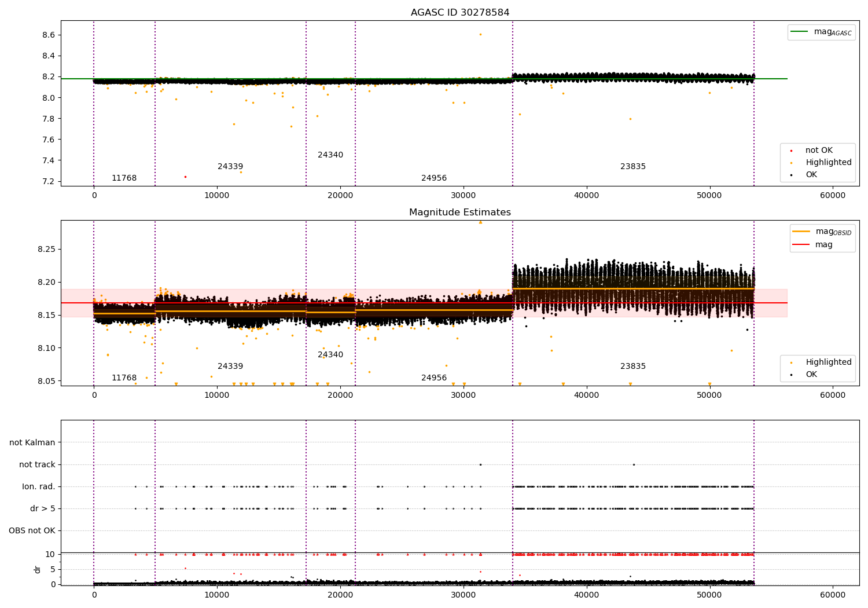868x608 pixels.
Task: Click the 'not Kalman' row label
Action: click(x=32, y=443)
